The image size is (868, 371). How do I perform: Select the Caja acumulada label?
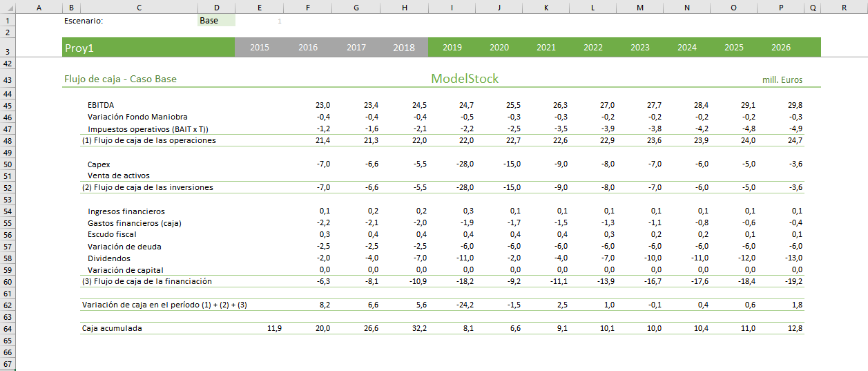coord(112,328)
